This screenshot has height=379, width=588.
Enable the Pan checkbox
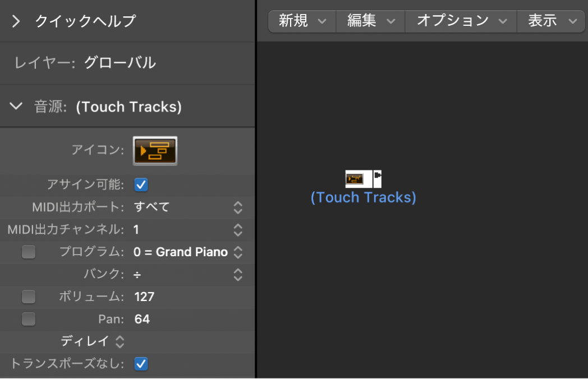coord(29,319)
